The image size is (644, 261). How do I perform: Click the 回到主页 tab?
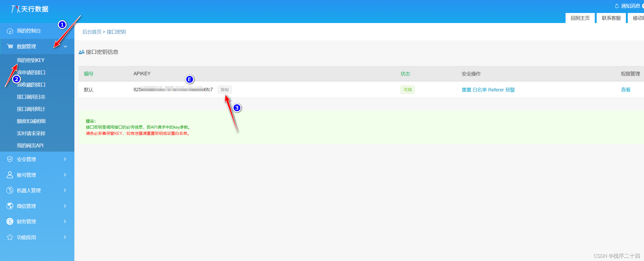coord(580,18)
